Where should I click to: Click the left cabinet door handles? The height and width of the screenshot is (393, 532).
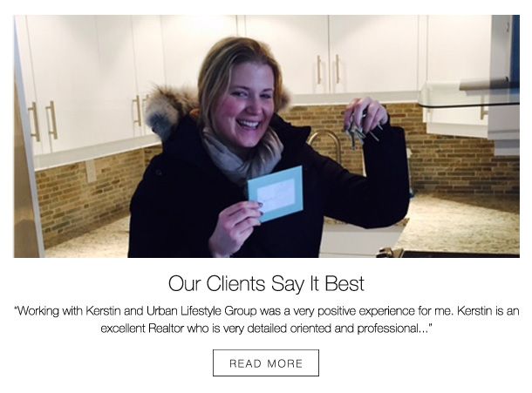coord(43,121)
